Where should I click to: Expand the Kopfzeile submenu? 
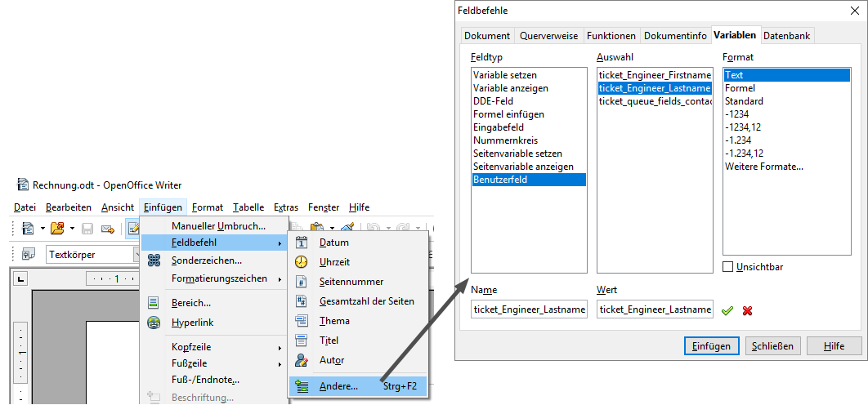(193, 347)
